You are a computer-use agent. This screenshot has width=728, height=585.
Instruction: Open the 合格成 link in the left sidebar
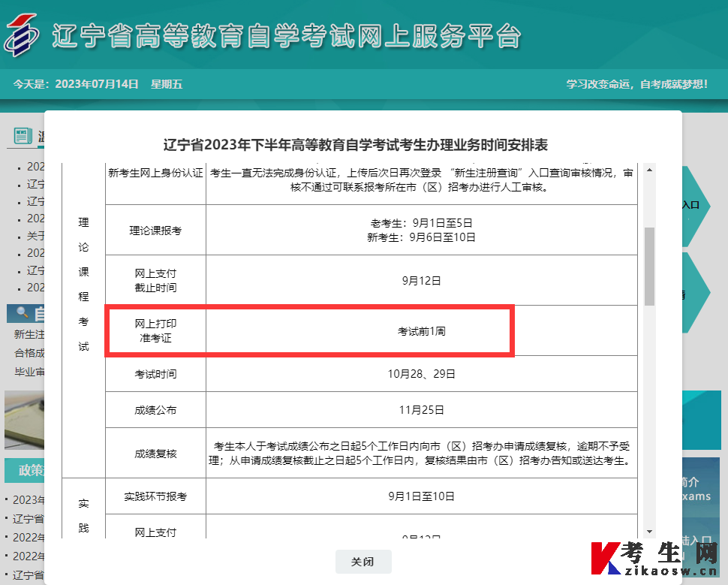(x=29, y=353)
